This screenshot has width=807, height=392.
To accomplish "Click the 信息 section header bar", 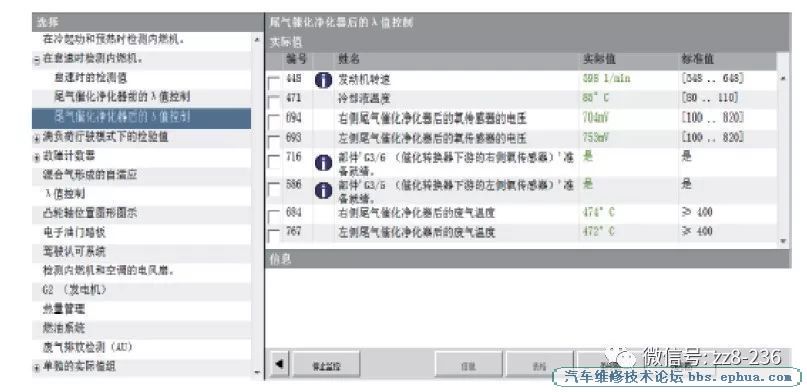I will (528, 259).
